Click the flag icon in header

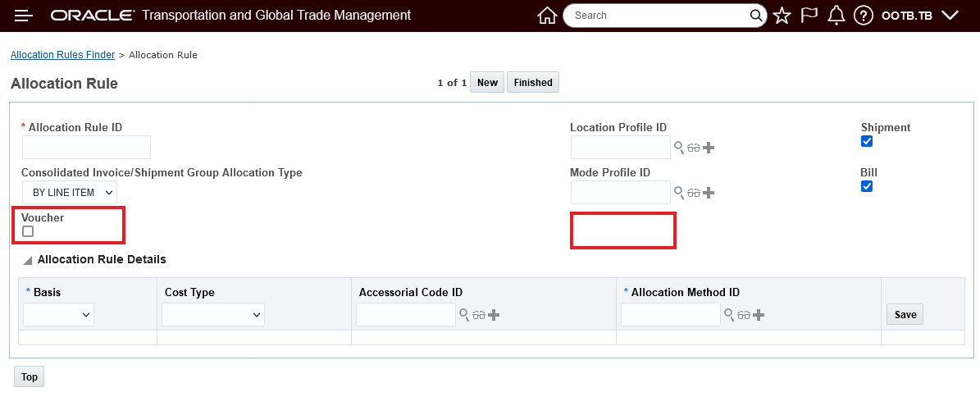click(x=809, y=16)
